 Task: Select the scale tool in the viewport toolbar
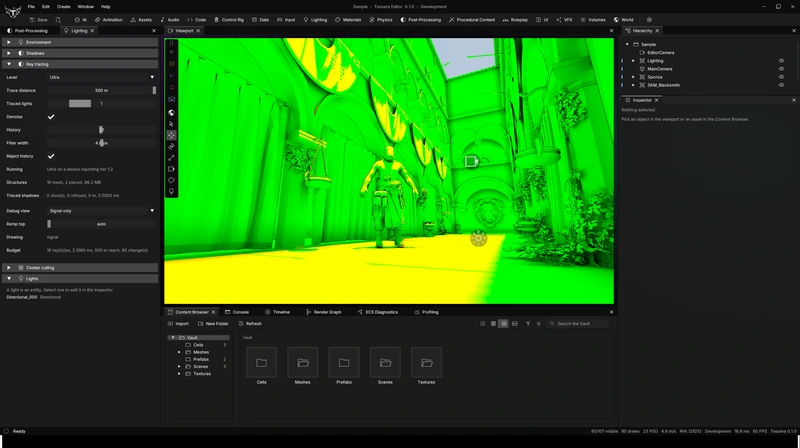point(171,158)
